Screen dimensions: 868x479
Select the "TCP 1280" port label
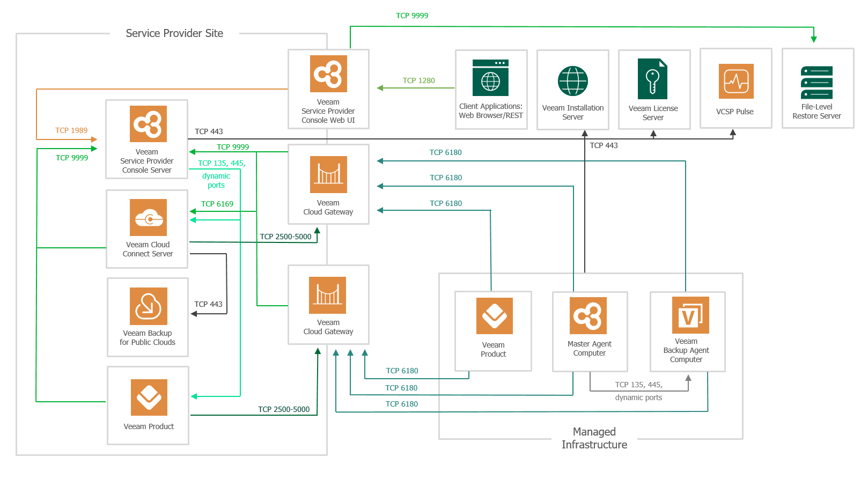tap(419, 80)
